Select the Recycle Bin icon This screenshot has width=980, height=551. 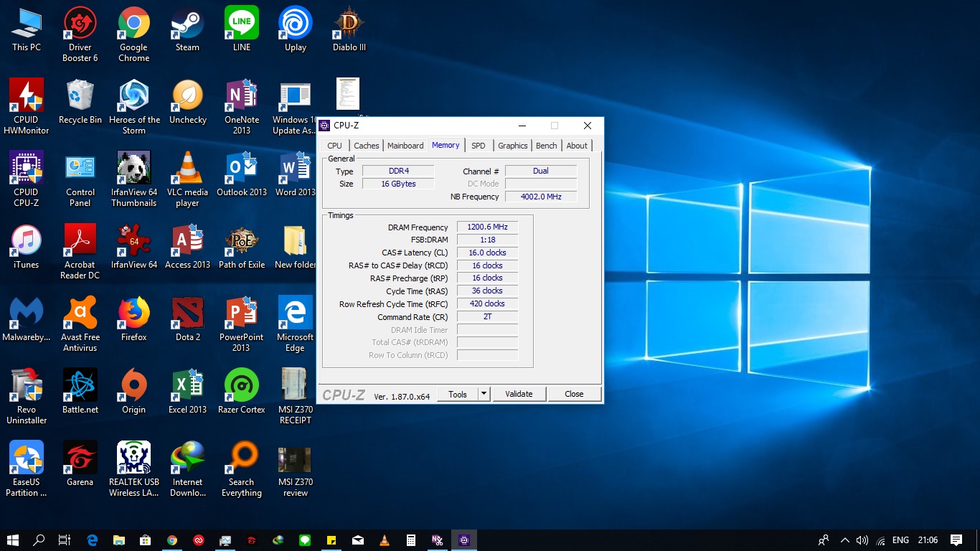pyautogui.click(x=80, y=102)
